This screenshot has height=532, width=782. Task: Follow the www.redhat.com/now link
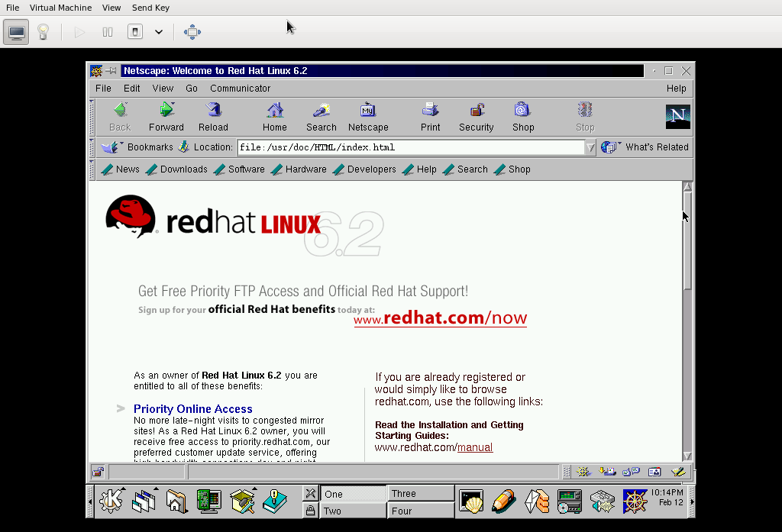pyautogui.click(x=440, y=318)
